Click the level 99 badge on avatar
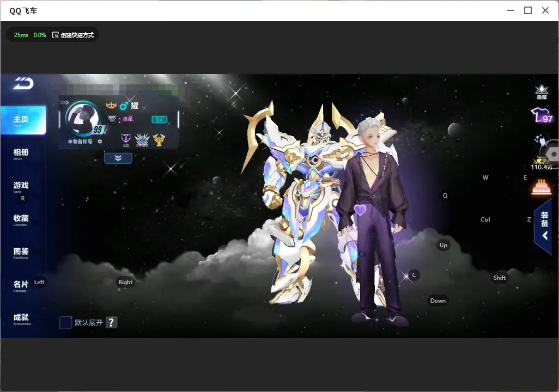 click(x=98, y=130)
